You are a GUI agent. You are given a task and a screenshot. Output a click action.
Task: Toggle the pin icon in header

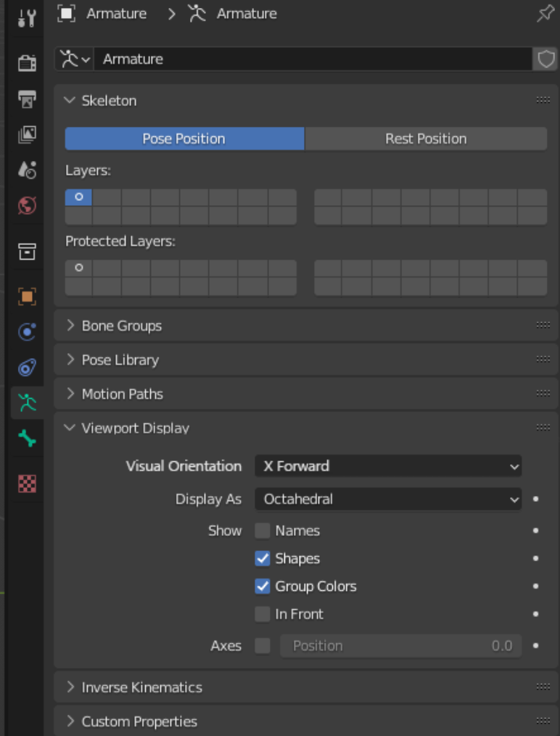(x=545, y=14)
